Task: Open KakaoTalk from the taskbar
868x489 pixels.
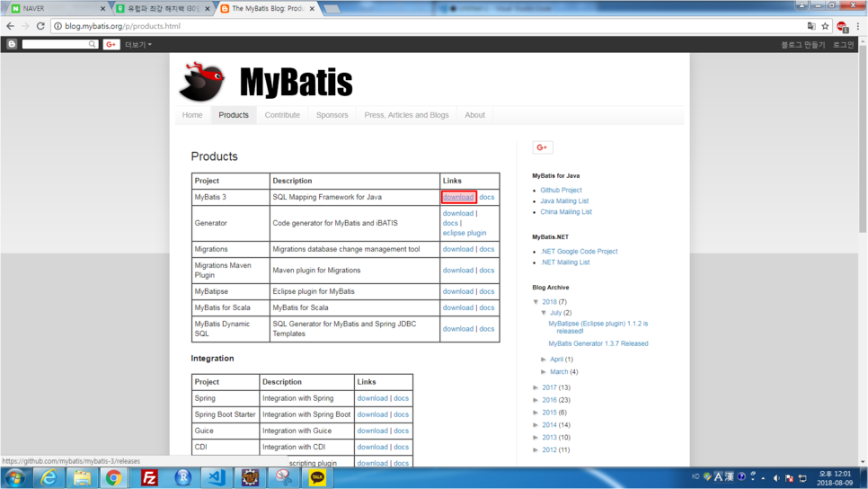Action: [317, 477]
